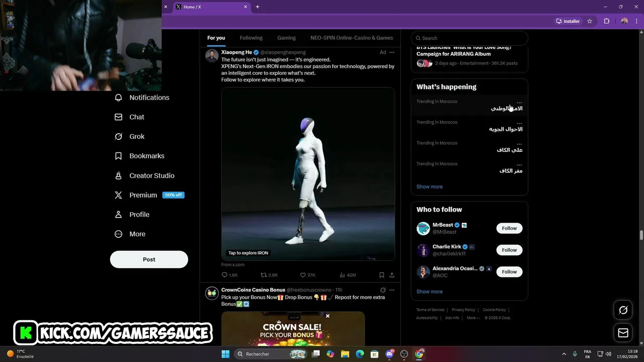The width and height of the screenshot is (644, 362).
Task: Click the taskbar Rechercher search box
Action: pos(271,354)
